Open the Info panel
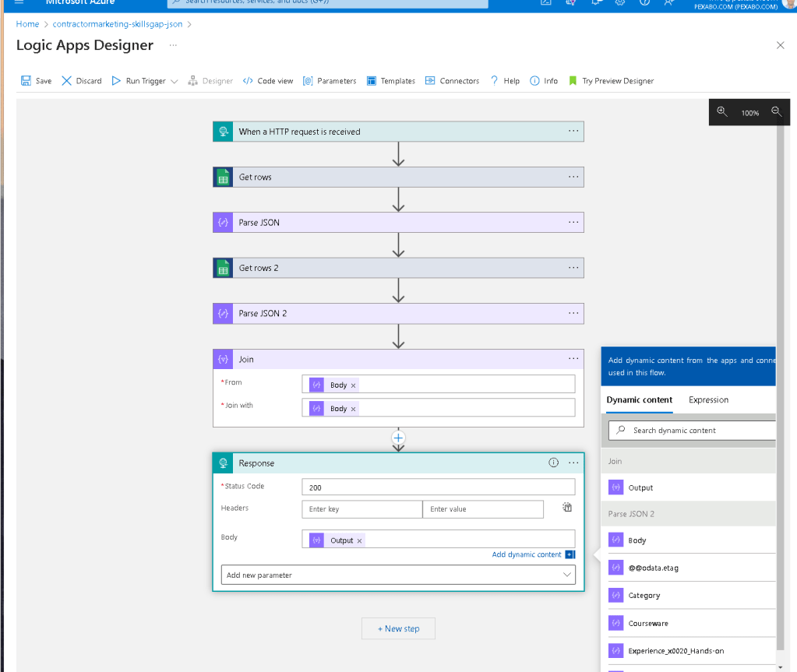The width and height of the screenshot is (797, 672). [543, 81]
